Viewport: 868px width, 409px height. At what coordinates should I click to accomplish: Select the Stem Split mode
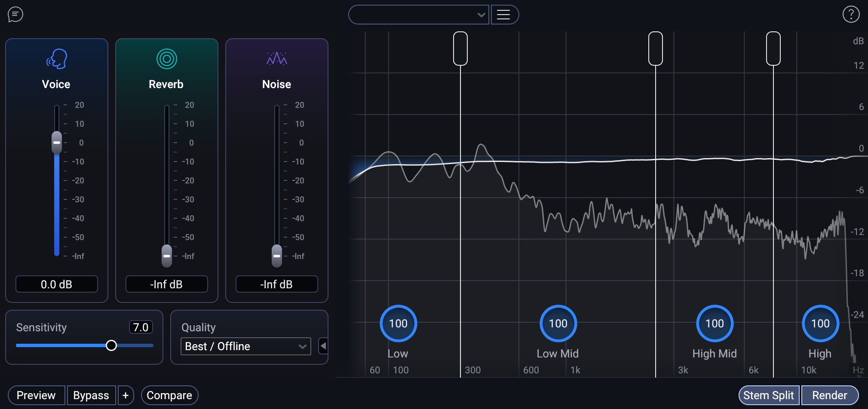pyautogui.click(x=768, y=395)
